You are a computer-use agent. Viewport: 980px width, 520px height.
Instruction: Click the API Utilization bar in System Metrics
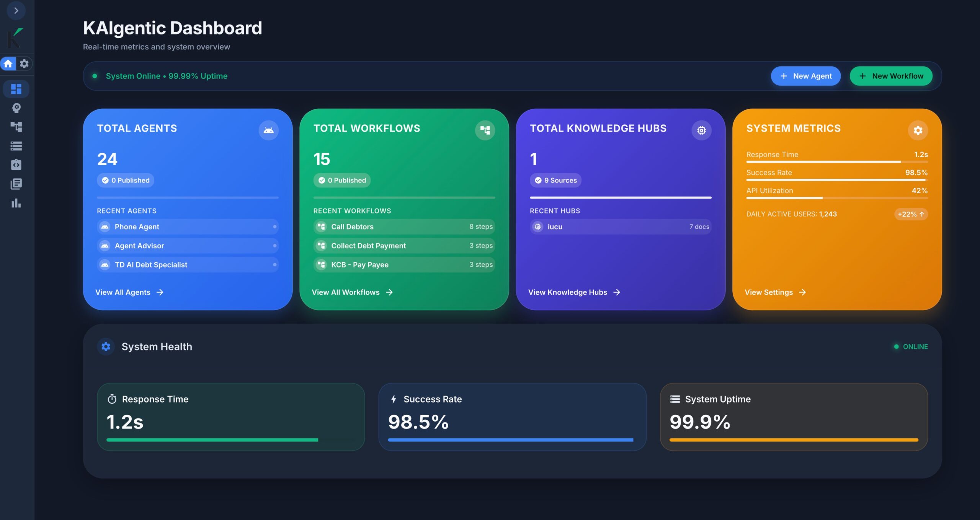tap(837, 198)
